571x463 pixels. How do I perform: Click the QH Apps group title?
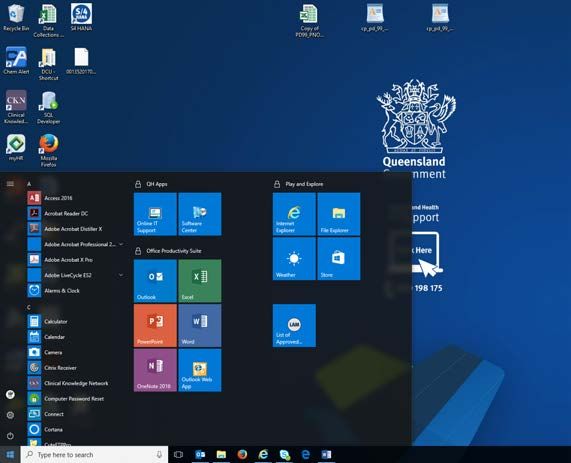[x=157, y=184]
